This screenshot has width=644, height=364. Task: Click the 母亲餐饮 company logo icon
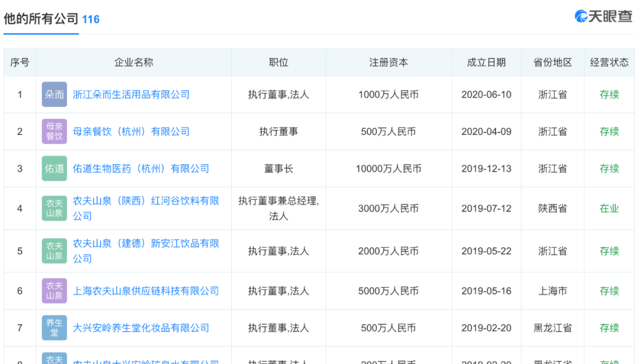[x=54, y=131]
